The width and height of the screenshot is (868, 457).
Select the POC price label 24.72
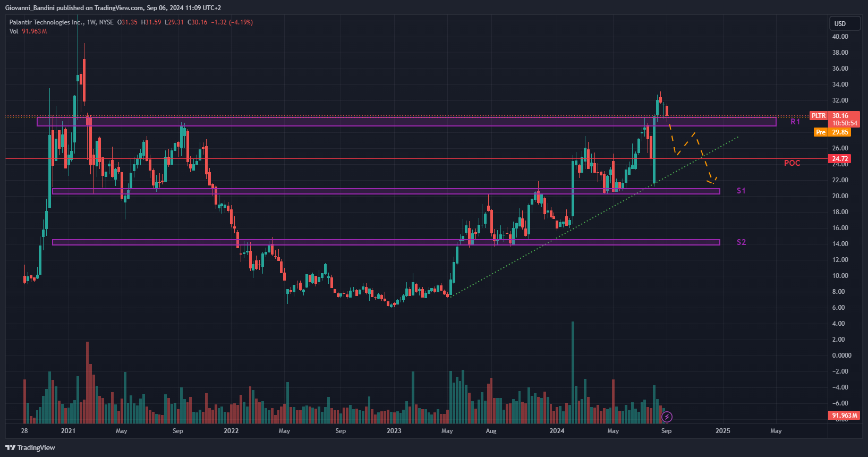[x=840, y=159]
